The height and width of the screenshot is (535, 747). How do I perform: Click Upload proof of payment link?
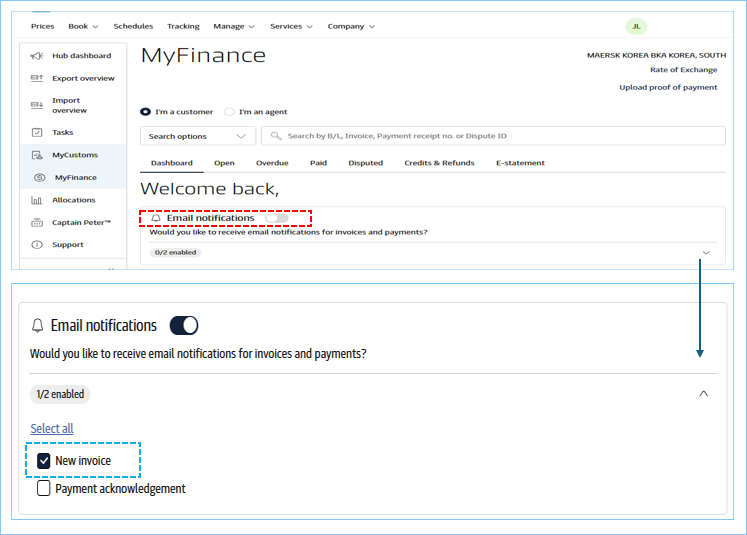tap(667, 87)
